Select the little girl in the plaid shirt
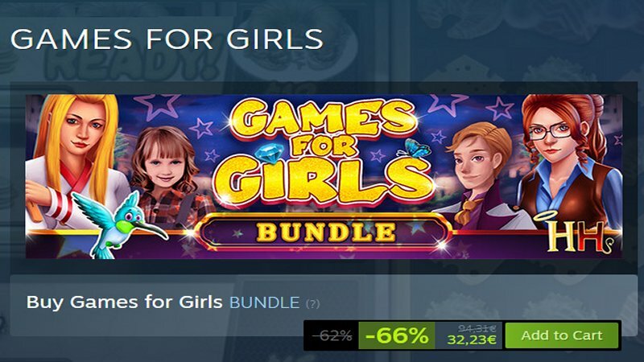This screenshot has width=644, height=362. (x=171, y=172)
